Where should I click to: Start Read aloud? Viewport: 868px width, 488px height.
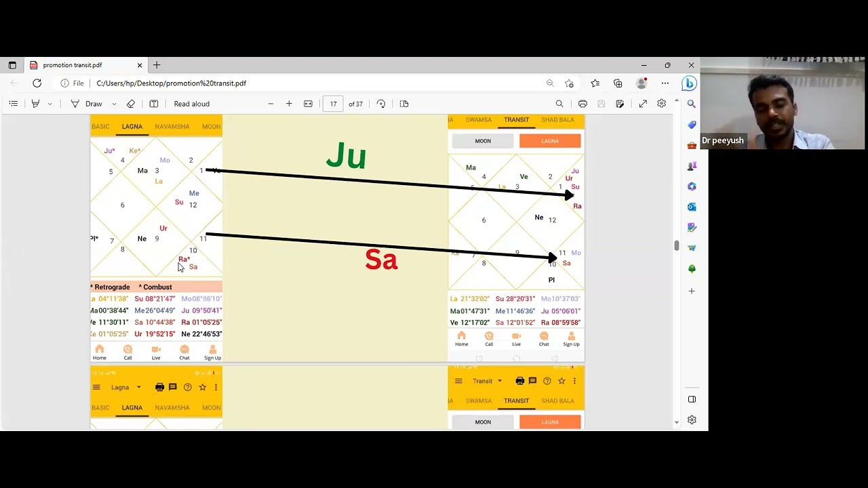pos(192,104)
